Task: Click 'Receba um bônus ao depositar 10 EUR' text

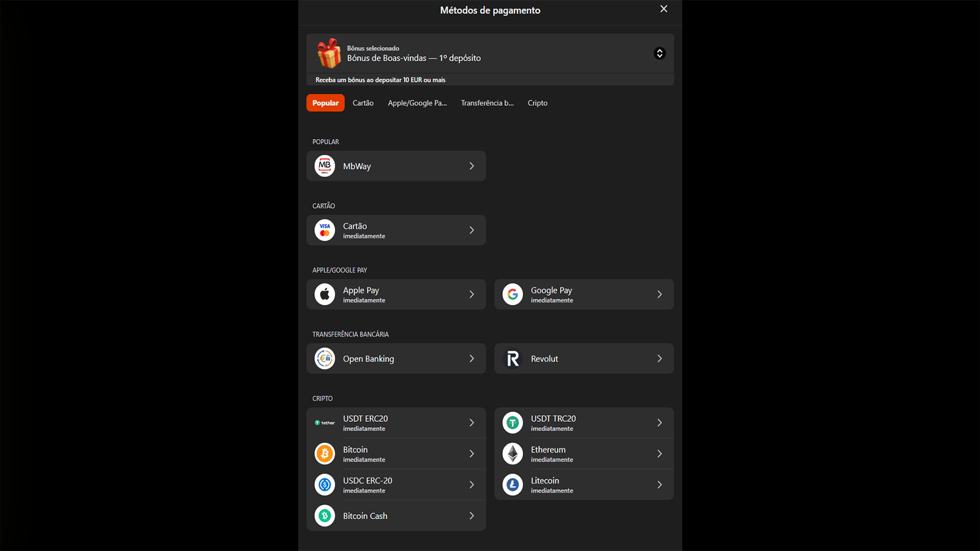Action: 369,80
